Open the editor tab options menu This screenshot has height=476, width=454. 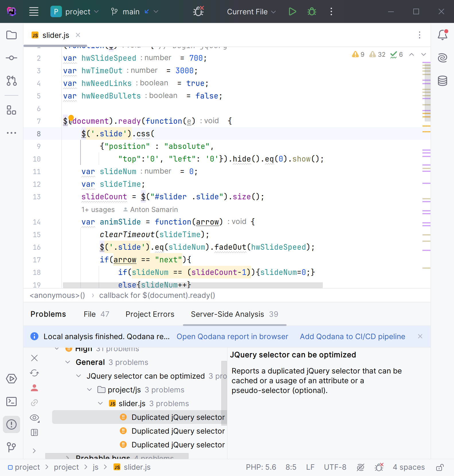point(420,35)
